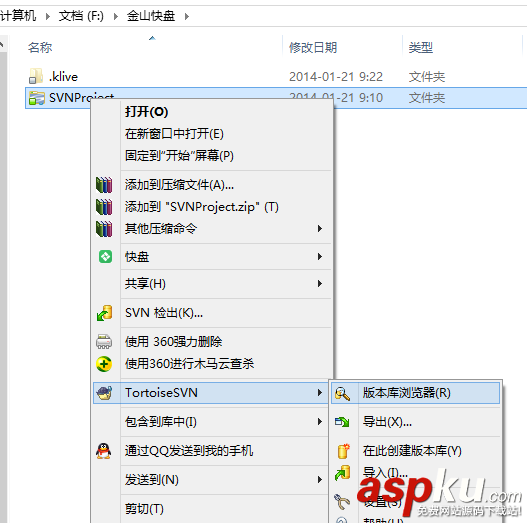The height and width of the screenshot is (523, 527).
Task: Select 在新窗口中打开(E)
Action: coord(174,134)
